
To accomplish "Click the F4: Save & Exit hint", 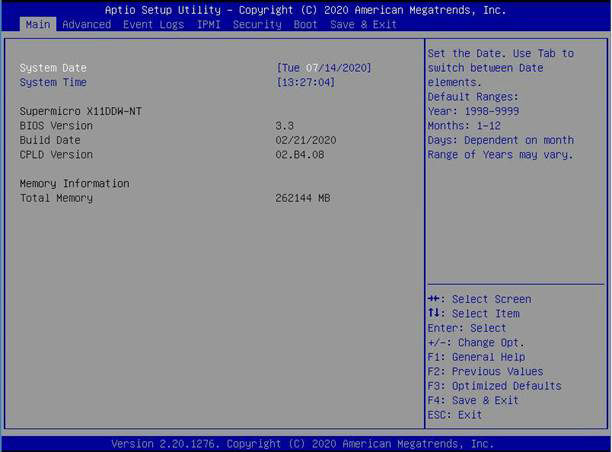I will (472, 400).
